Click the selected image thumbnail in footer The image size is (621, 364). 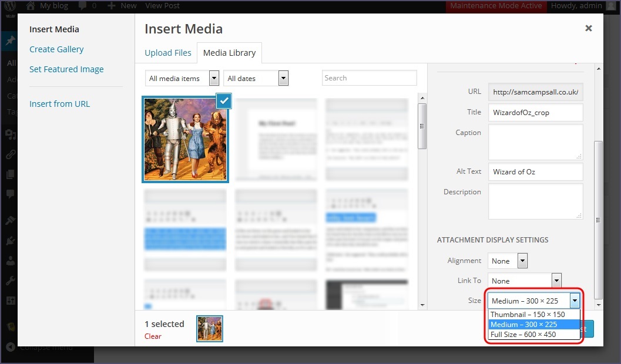pyautogui.click(x=210, y=329)
